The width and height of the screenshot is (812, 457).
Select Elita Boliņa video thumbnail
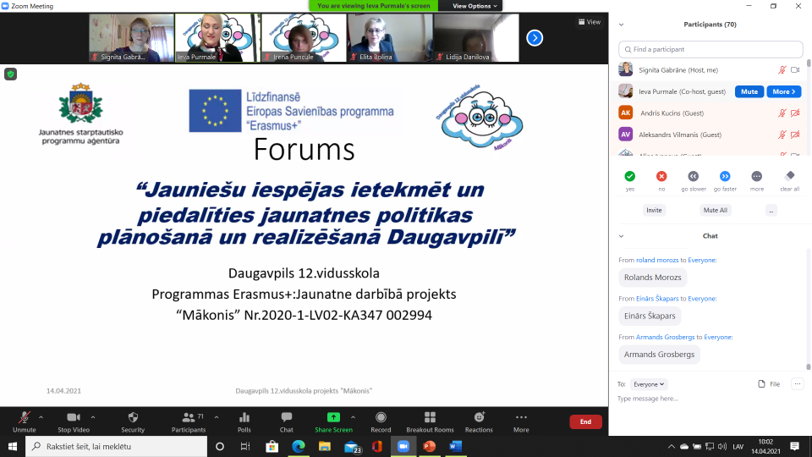[390, 38]
